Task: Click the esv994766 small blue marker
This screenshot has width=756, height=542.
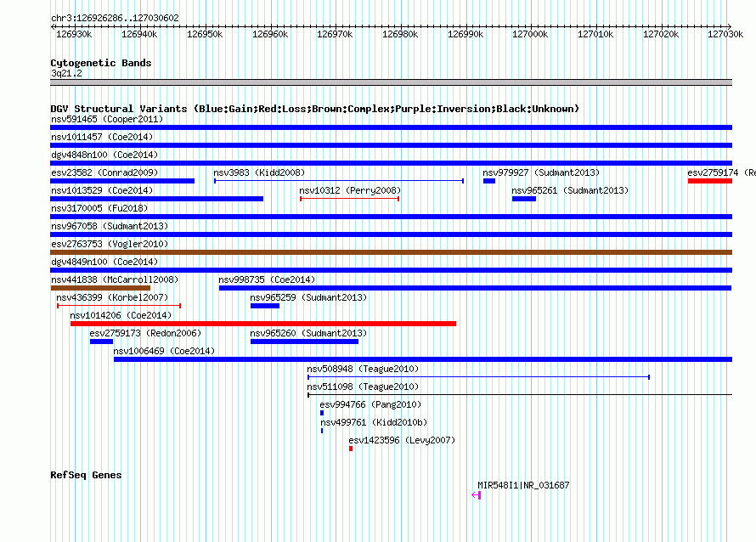Action: 322,413
